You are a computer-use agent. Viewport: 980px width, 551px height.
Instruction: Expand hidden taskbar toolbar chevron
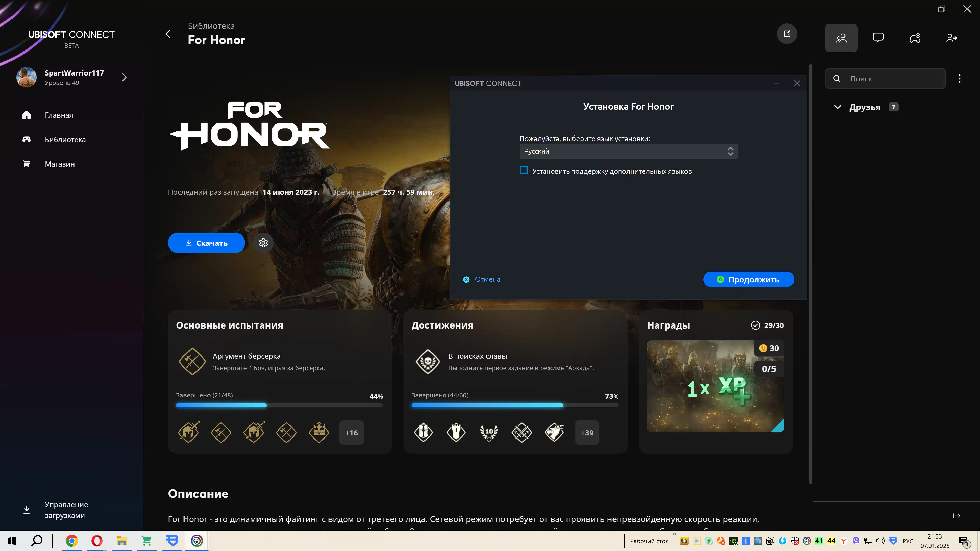pos(675,534)
